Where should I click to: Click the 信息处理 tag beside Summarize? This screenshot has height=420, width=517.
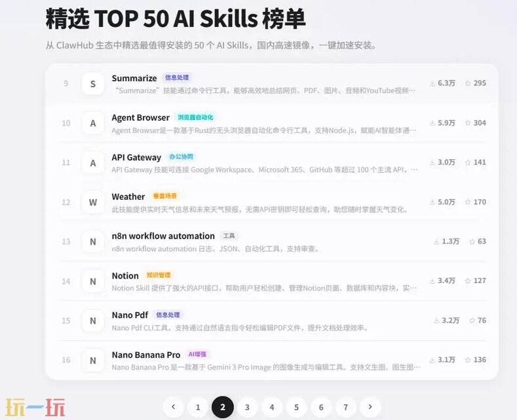pyautogui.click(x=177, y=77)
